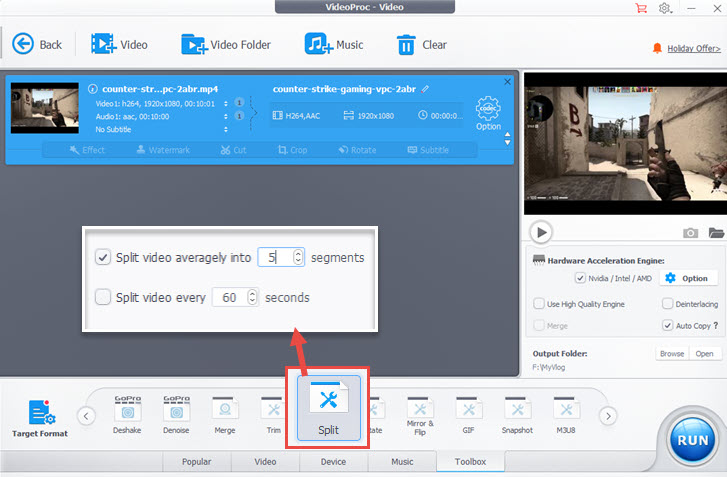Adjust segments count stepper arrows
Viewport: 727px width, 477px height.
[x=298, y=257]
